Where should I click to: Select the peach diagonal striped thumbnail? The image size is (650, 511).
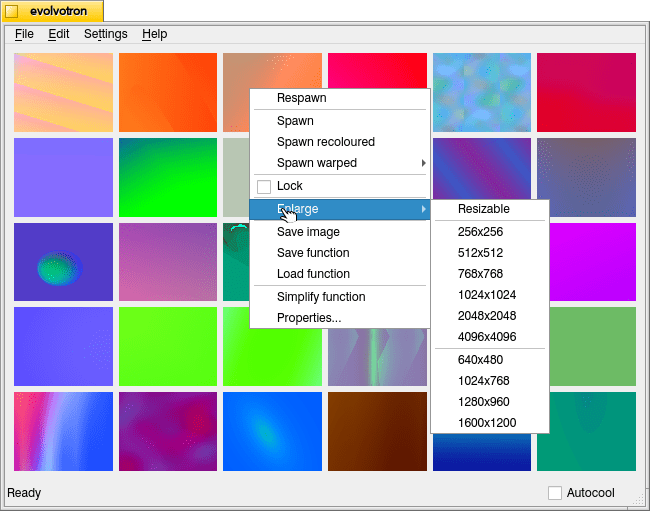(63, 92)
